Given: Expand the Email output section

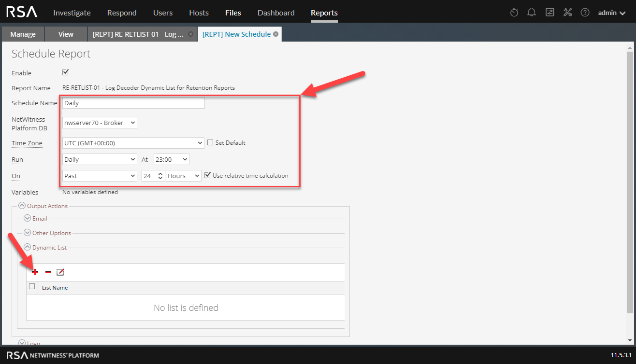Looking at the screenshot, I should tap(28, 219).
